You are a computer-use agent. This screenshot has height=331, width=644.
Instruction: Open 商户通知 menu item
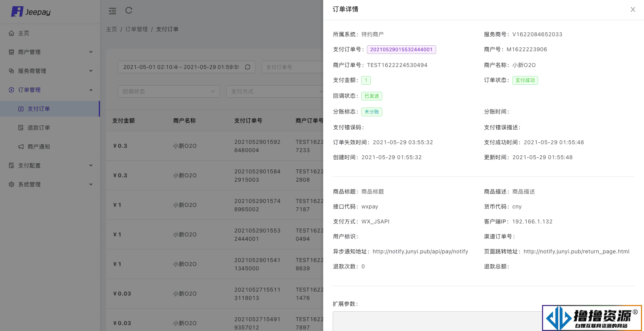(50, 147)
